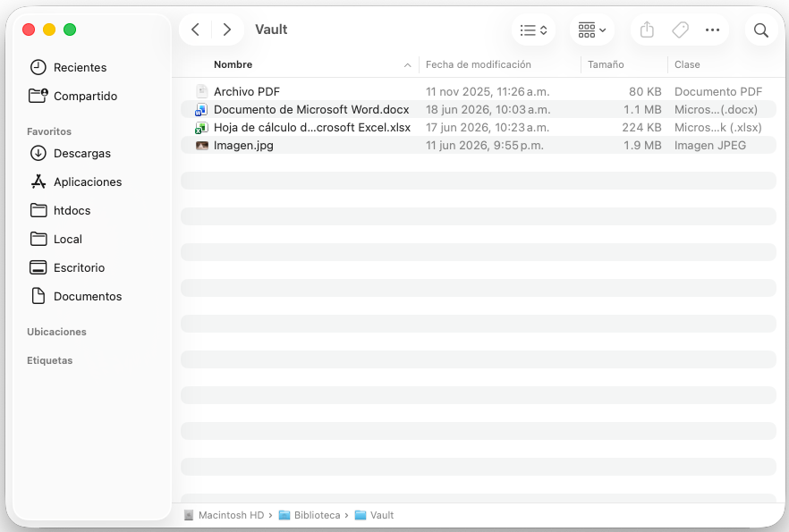Open the more actions ellipsis menu
Viewport: 789px width, 532px height.
pyautogui.click(x=712, y=30)
